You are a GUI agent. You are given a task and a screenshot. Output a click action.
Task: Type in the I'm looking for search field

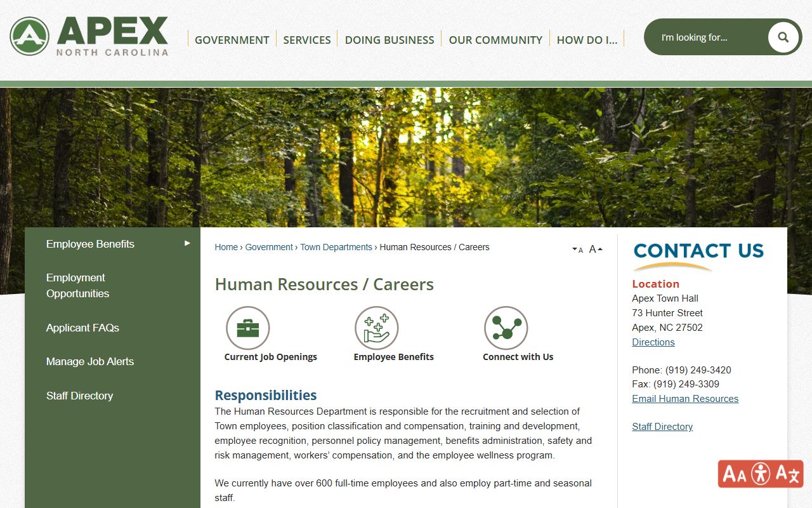tap(707, 37)
